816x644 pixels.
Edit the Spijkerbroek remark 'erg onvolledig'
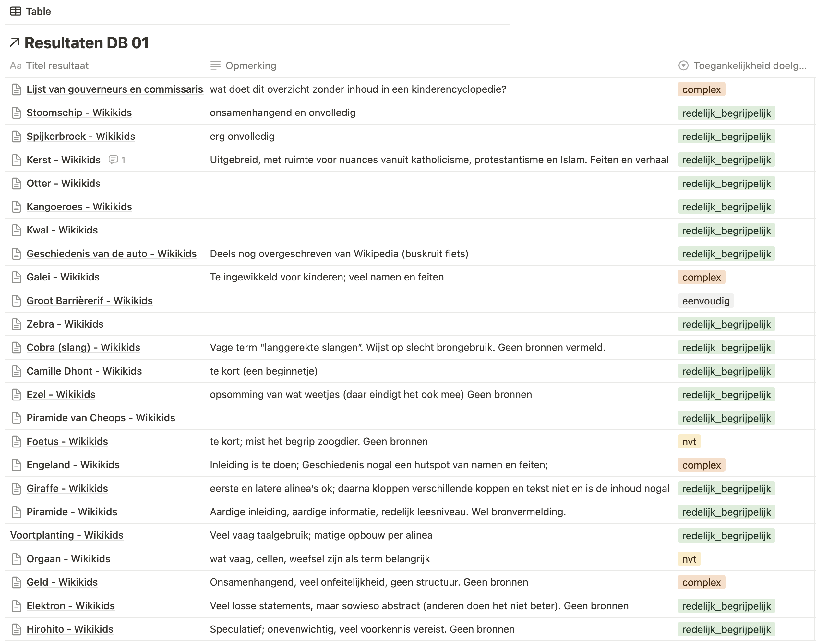[242, 137]
